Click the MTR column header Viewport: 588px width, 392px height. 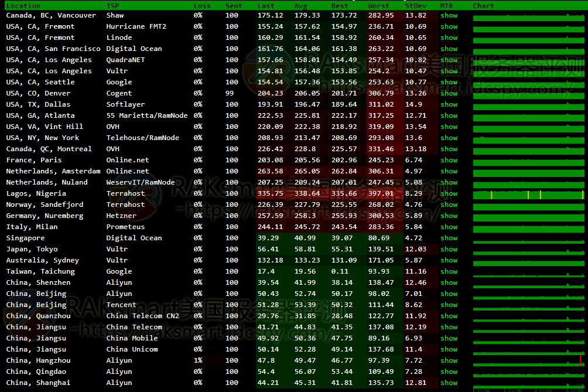pos(447,6)
